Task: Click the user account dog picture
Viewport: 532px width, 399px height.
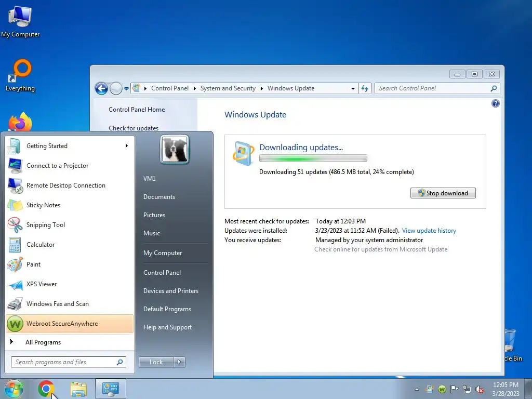Action: [175, 149]
